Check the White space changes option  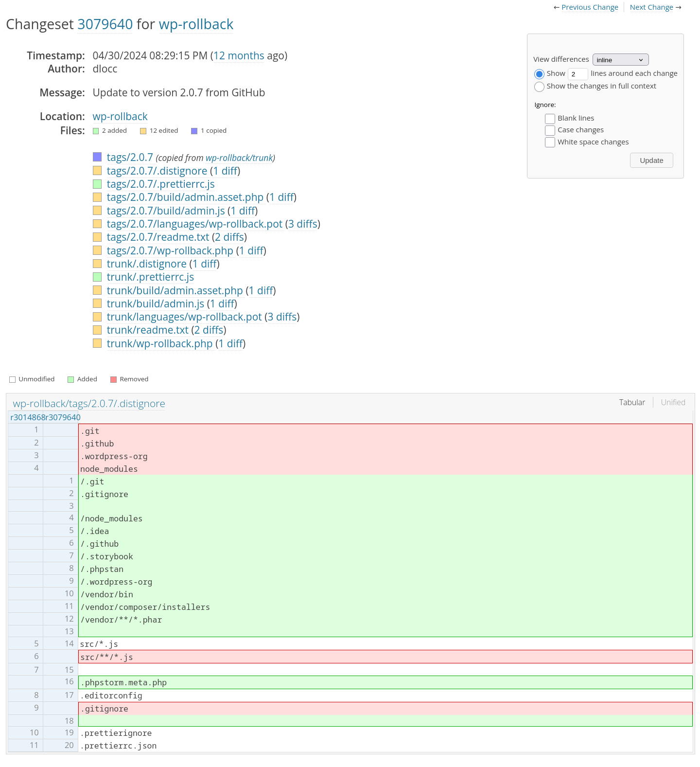click(x=550, y=142)
